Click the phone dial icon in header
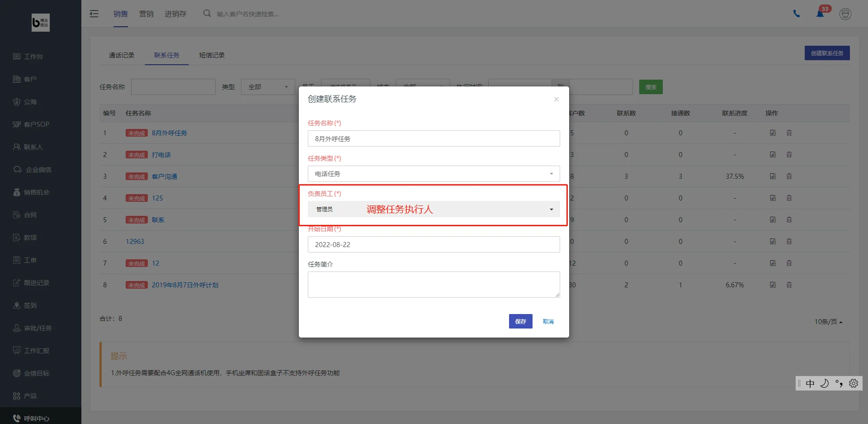Image resolution: width=868 pixels, height=424 pixels. (x=797, y=14)
